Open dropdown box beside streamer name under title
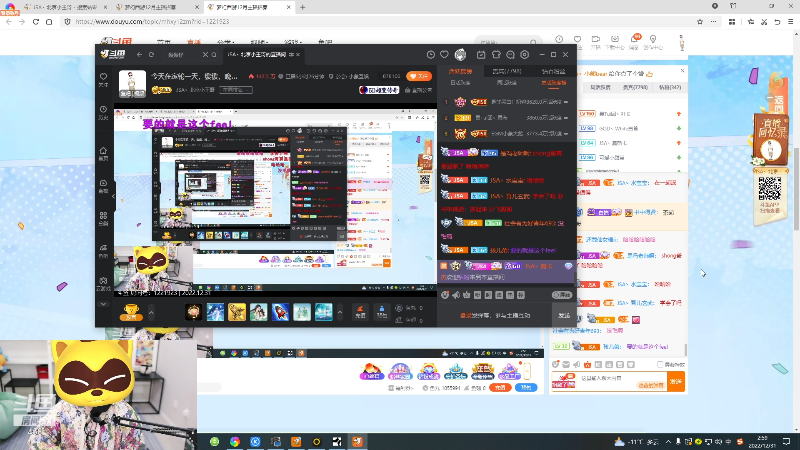Image resolution: width=800 pixels, height=450 pixels. point(236,90)
